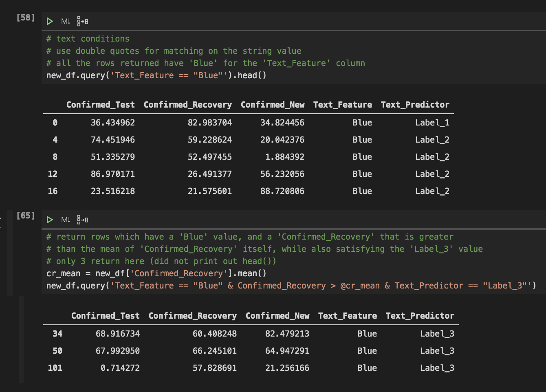Run cell 58 with the play icon
Viewport: 546px width, 392px height.
[x=50, y=21]
